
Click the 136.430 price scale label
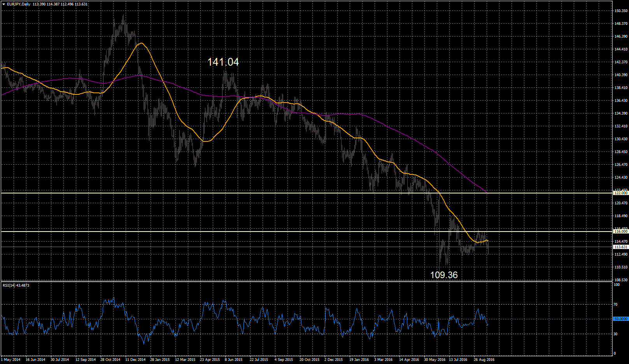[x=621, y=101]
